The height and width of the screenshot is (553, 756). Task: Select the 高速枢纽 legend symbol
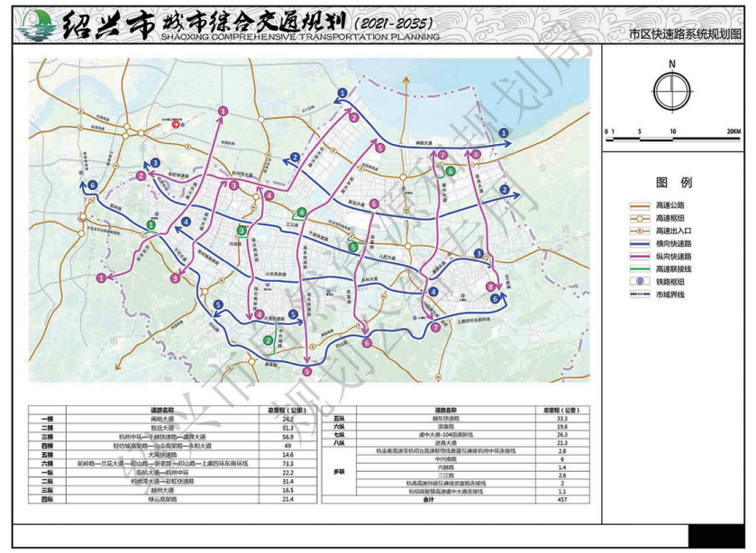(640, 218)
